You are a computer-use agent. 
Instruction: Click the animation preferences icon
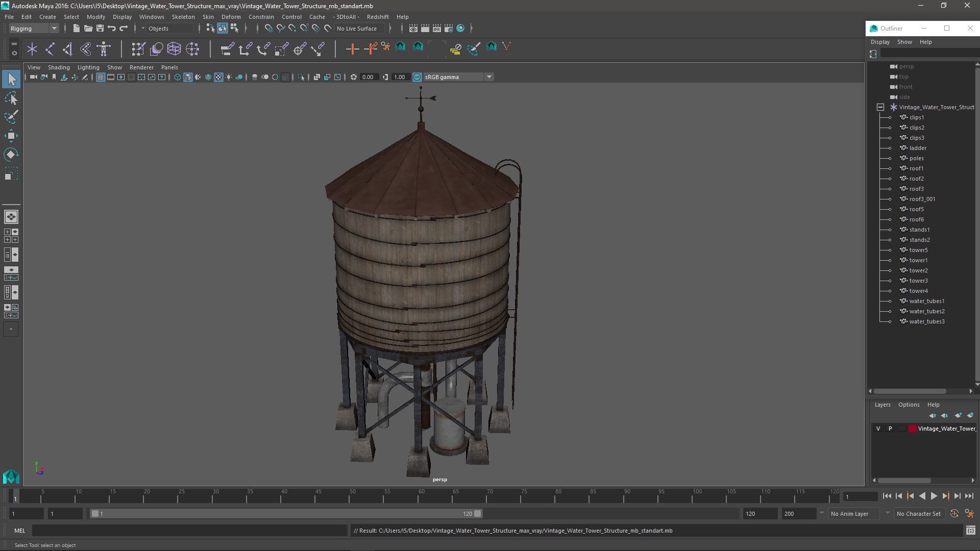pos(969,514)
